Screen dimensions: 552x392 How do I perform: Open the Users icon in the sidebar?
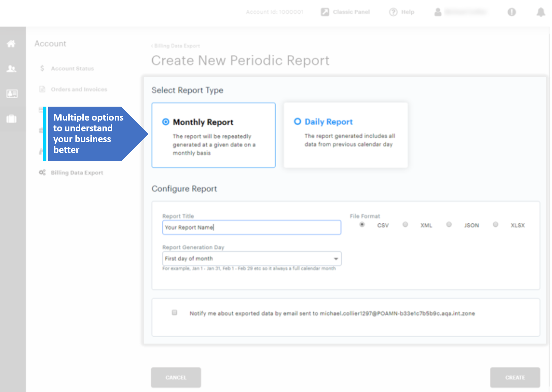click(x=11, y=69)
